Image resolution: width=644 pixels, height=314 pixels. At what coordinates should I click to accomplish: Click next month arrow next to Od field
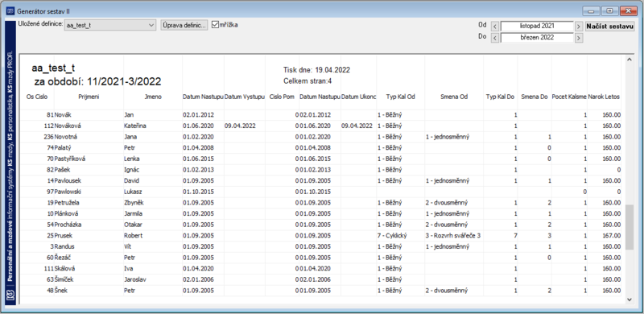(579, 27)
